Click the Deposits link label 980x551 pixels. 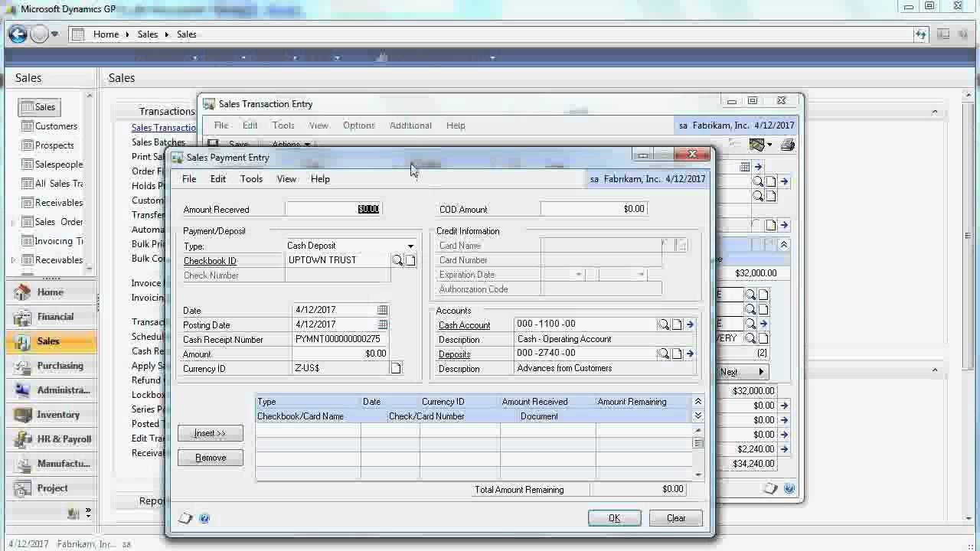click(454, 354)
